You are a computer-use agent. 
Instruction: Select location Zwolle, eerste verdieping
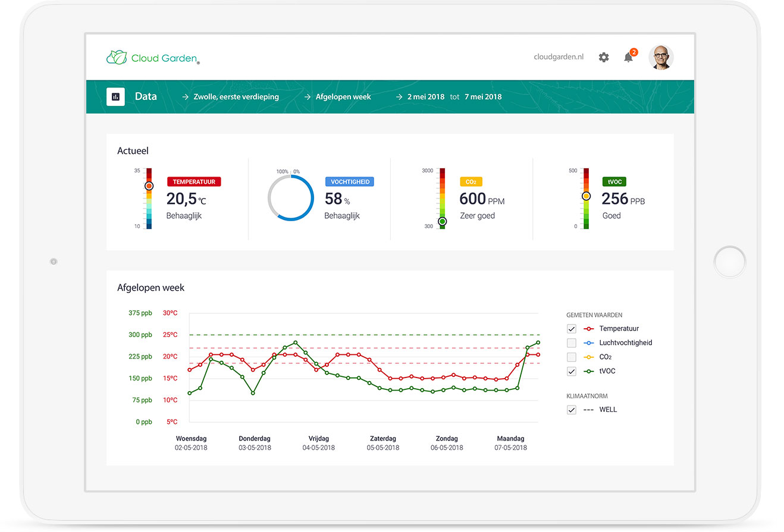point(236,96)
